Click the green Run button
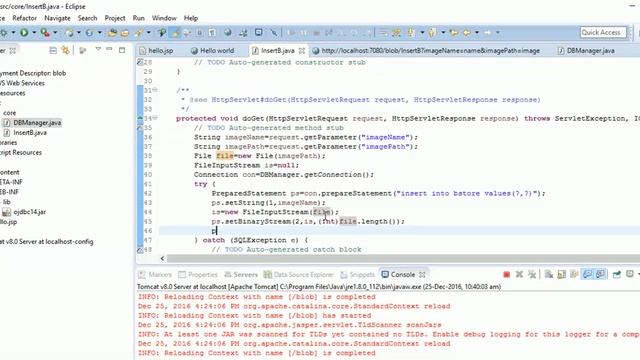Image resolution: width=640 pixels, height=360 pixels. [x=24, y=33]
